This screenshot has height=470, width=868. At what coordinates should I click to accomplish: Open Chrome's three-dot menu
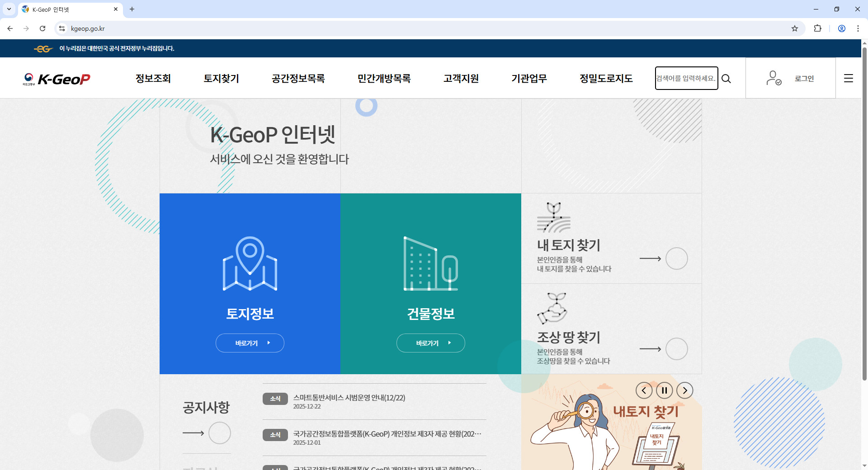click(x=858, y=28)
